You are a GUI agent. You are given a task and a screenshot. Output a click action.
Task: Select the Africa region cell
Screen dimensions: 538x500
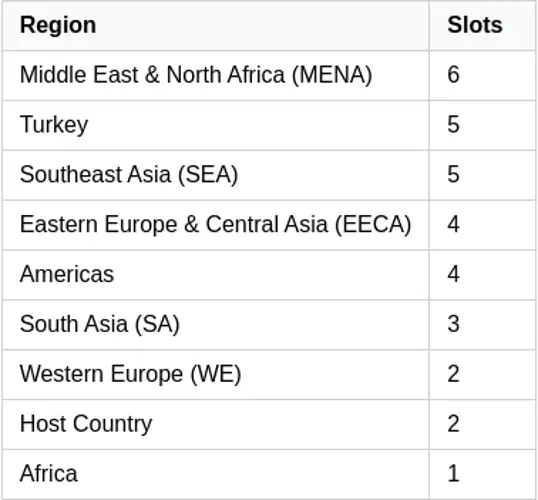pos(215,474)
